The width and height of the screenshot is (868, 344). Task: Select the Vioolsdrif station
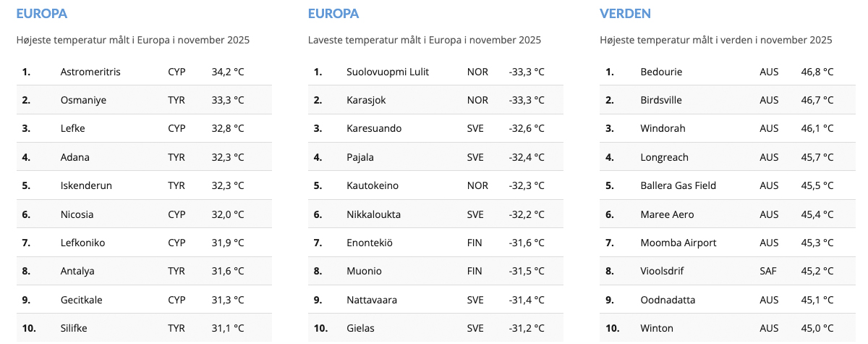[x=661, y=271]
